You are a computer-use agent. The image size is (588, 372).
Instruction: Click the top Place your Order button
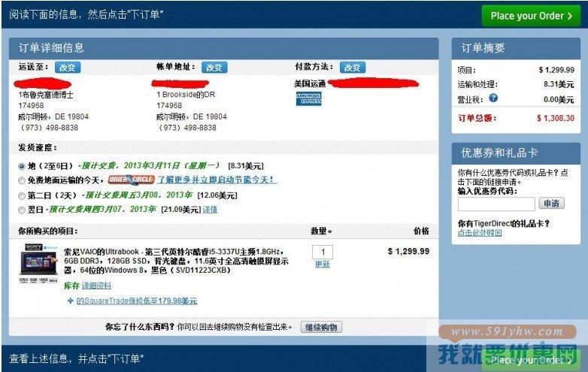531,16
